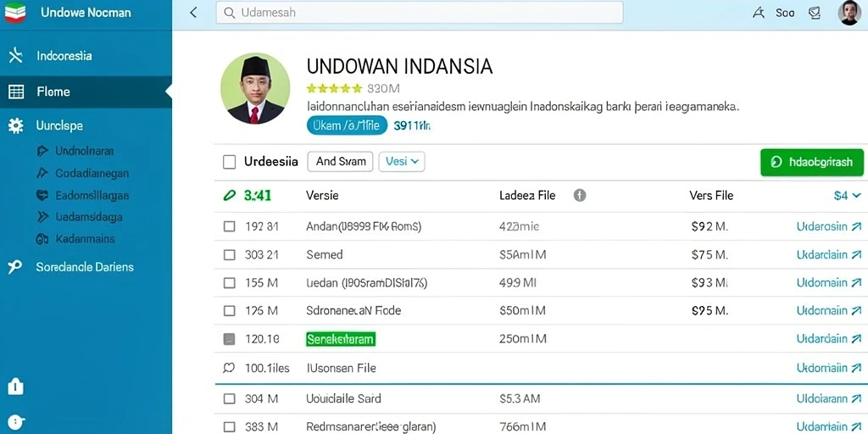Click the Kadenmains submenu item
868x434 pixels.
tap(85, 239)
